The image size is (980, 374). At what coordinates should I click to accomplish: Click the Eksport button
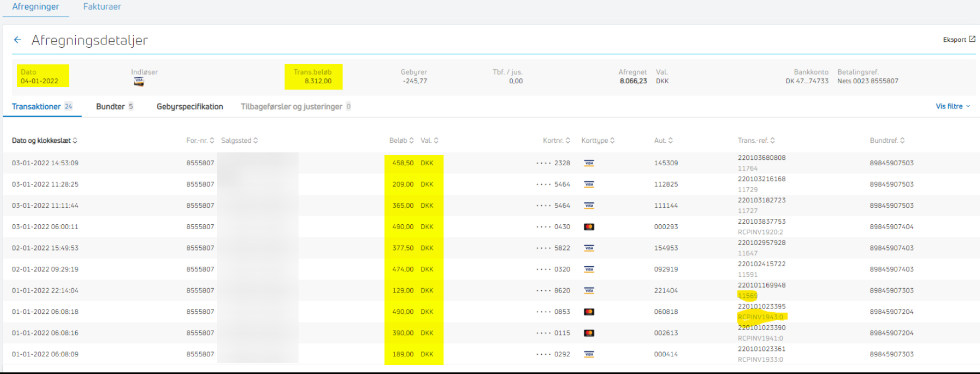click(955, 40)
